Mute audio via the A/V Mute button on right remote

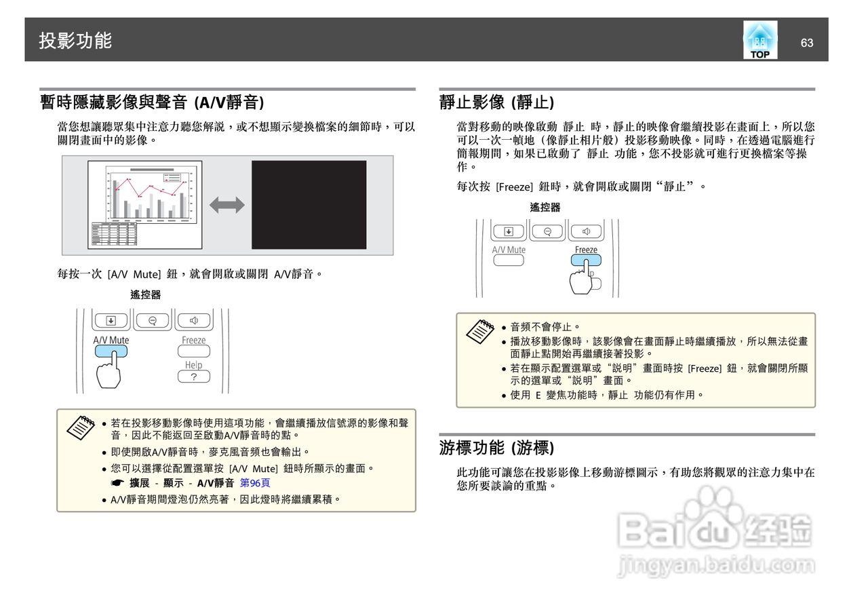click(x=509, y=260)
